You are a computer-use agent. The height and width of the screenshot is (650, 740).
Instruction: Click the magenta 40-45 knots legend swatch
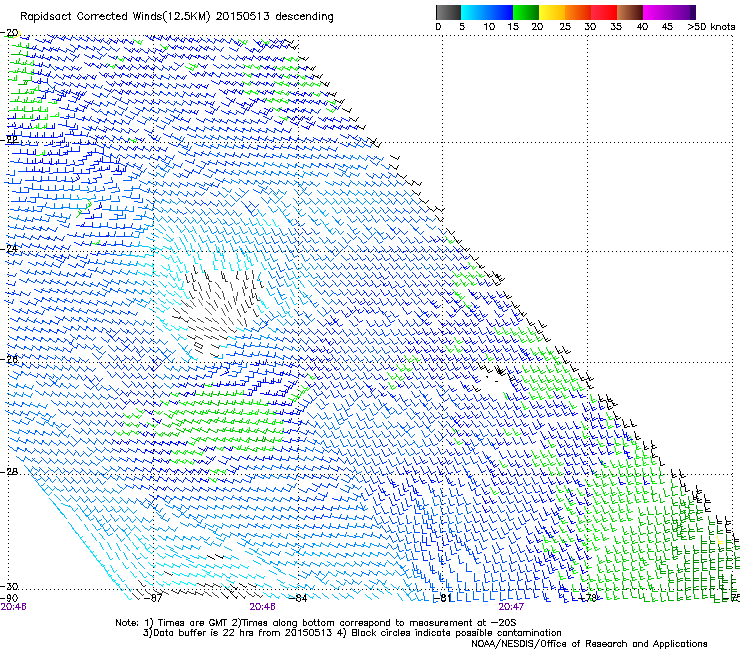point(656,12)
